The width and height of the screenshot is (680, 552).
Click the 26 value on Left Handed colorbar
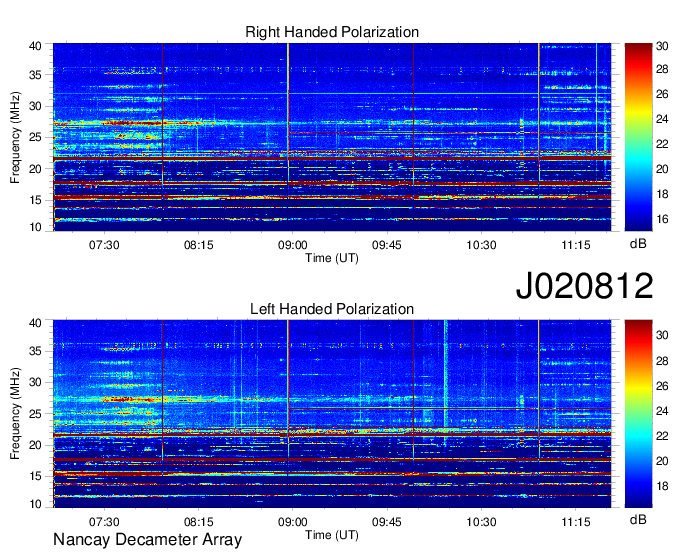pos(662,386)
